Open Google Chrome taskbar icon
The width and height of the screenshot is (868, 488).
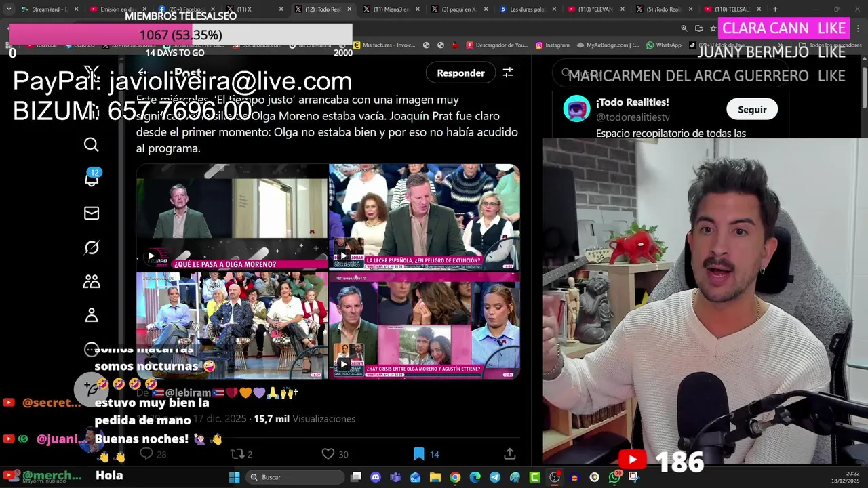click(x=455, y=477)
